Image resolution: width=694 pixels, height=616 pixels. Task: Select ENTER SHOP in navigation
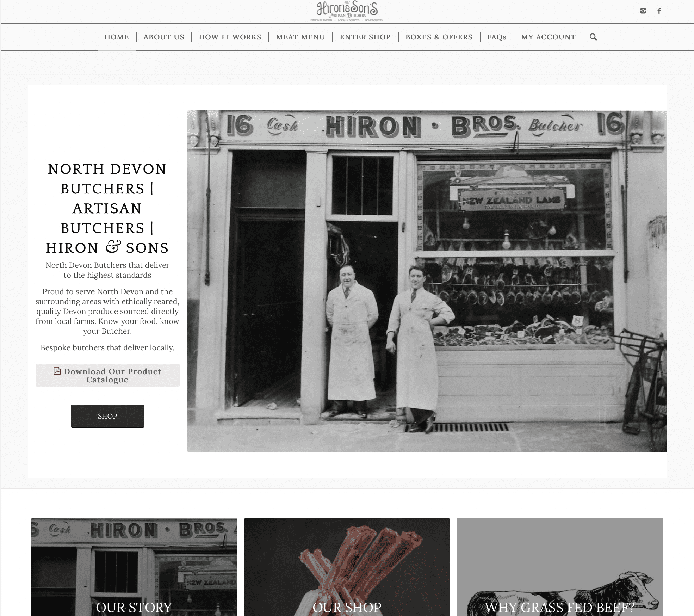(365, 37)
